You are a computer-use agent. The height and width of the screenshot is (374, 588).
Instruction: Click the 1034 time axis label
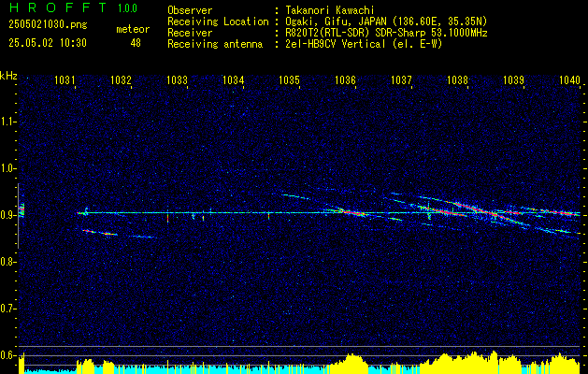234,79
